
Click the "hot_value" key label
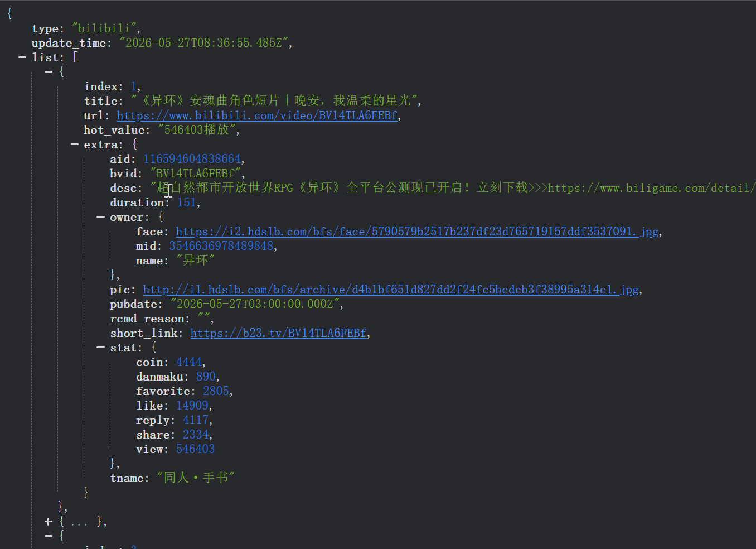click(114, 130)
